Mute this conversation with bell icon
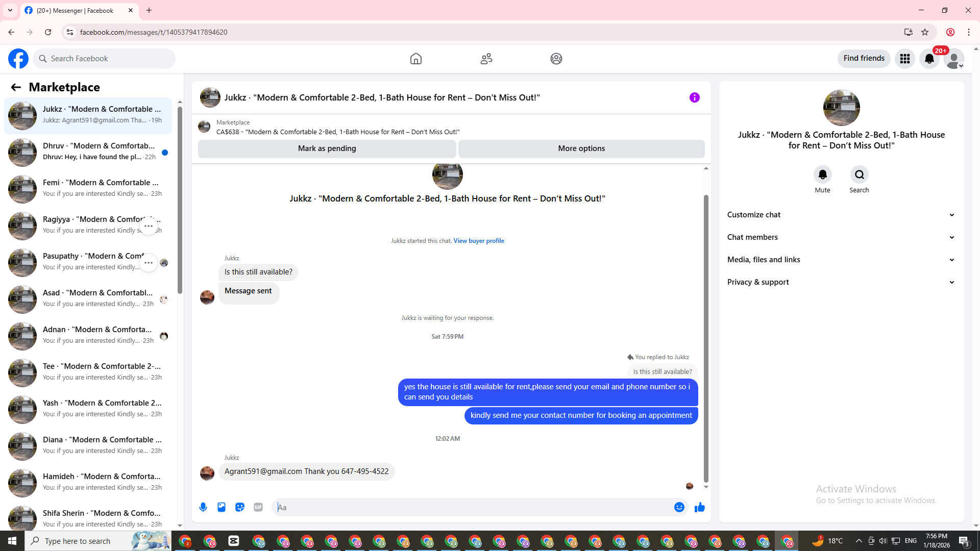 [x=822, y=175]
